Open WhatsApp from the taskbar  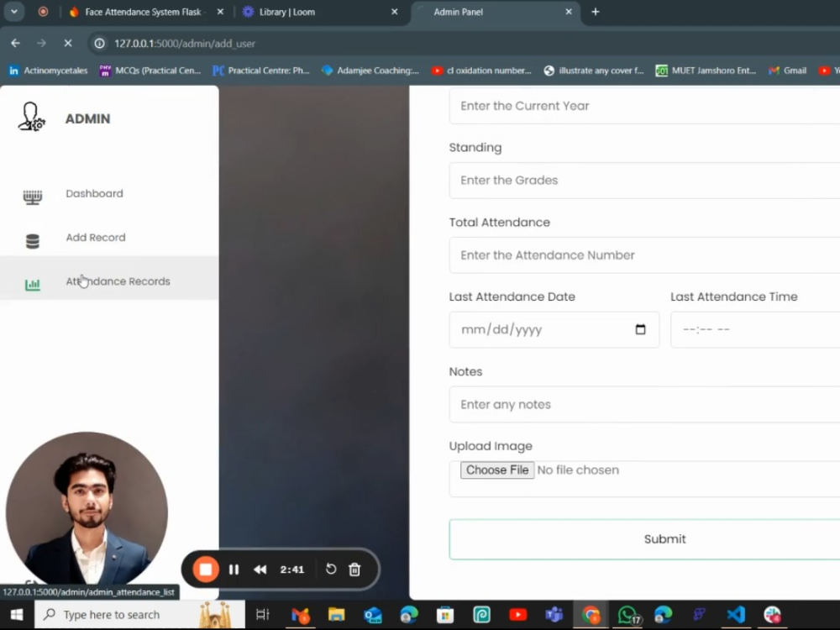[628, 614]
